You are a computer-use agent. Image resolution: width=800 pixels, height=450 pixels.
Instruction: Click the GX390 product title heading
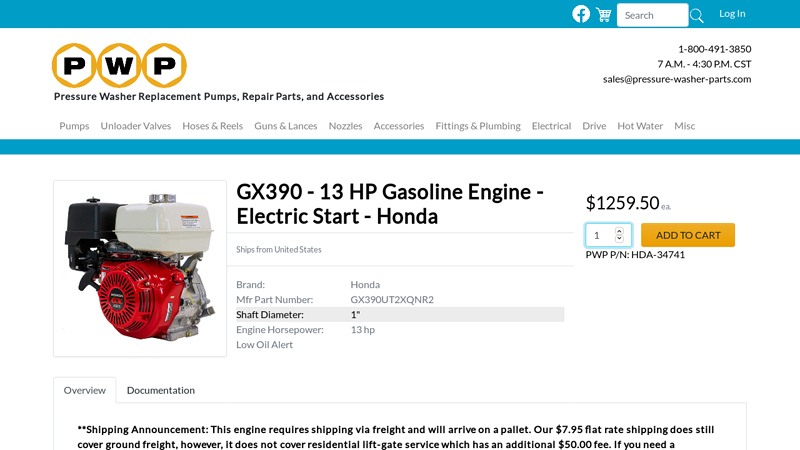[390, 204]
